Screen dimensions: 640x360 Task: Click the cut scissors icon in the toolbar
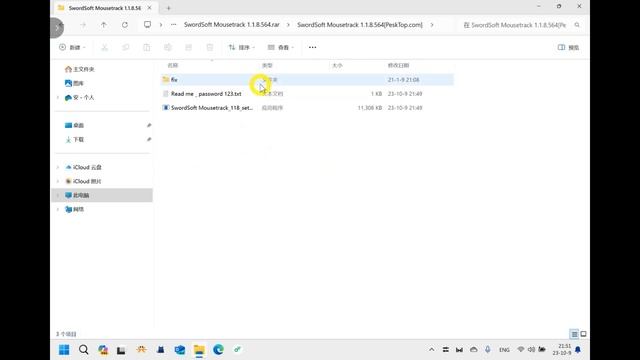click(x=104, y=47)
